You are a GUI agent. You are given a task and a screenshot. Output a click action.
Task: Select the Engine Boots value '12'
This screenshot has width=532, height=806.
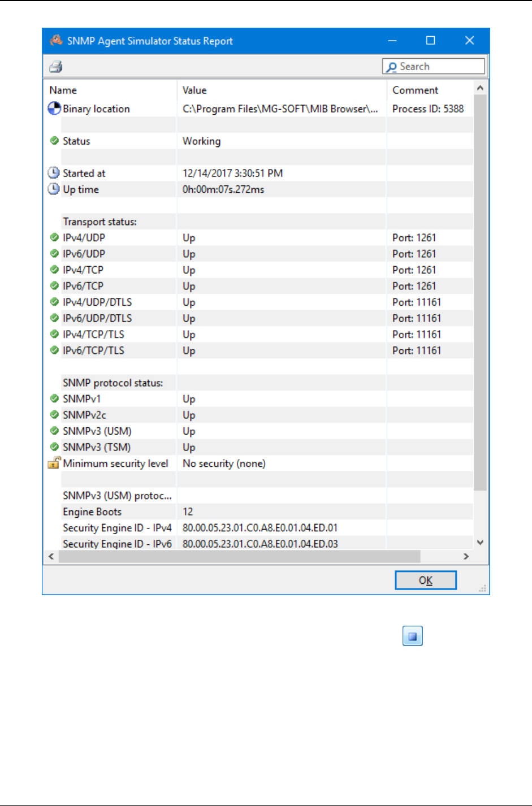click(188, 512)
